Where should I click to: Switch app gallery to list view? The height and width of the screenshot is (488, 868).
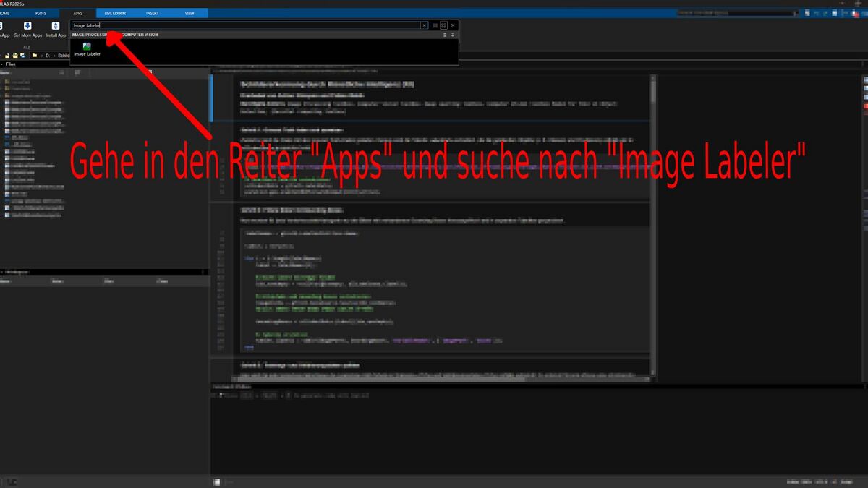click(x=435, y=25)
